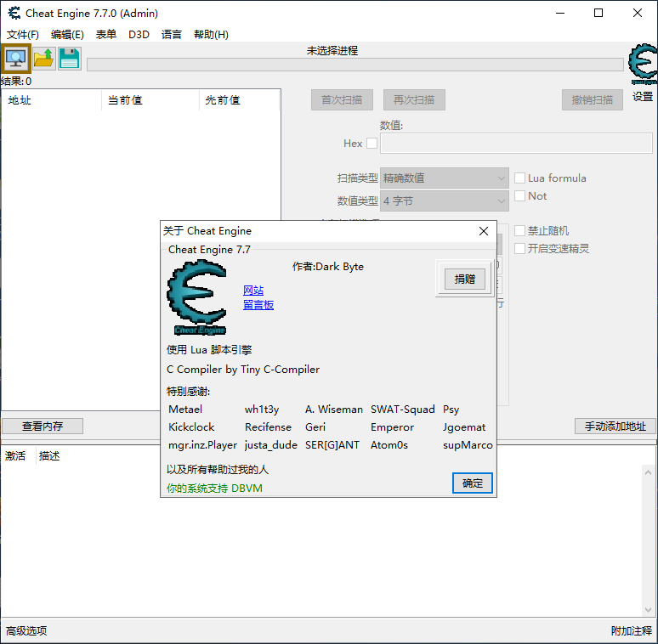
Task: Click the Cheat Engine logo in About dialog
Action: [197, 297]
